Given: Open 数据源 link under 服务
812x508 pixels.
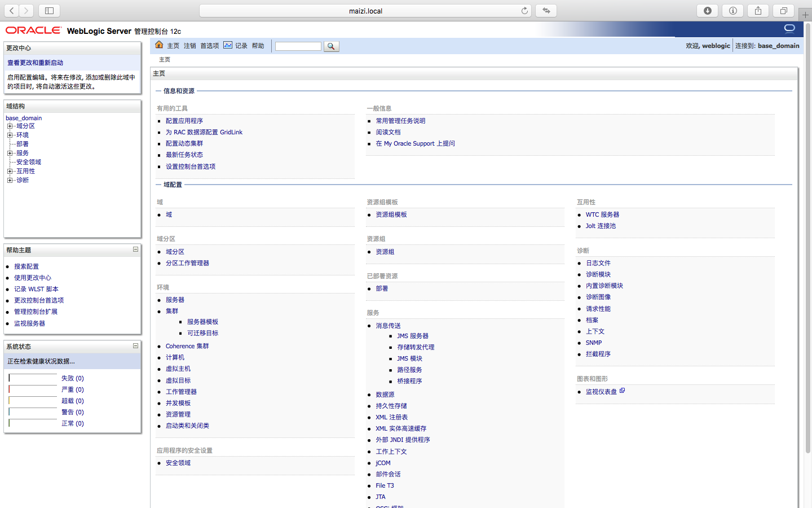Looking at the screenshot, I should (x=385, y=395).
